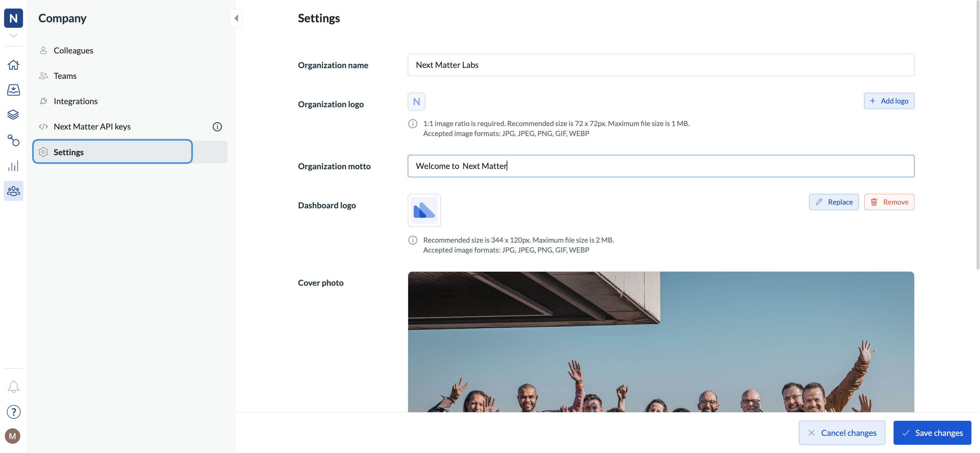Click the stacked layers icon
This screenshot has width=980, height=453.
[x=13, y=115]
